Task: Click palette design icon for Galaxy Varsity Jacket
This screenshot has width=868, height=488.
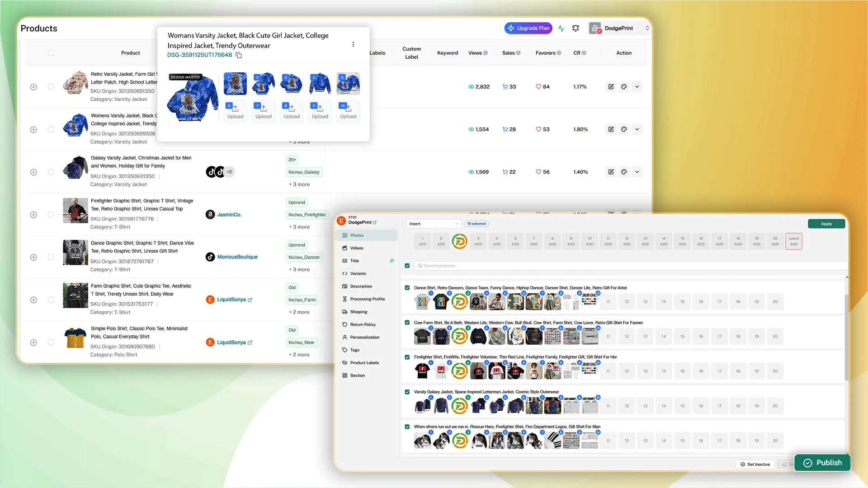Action: [624, 172]
